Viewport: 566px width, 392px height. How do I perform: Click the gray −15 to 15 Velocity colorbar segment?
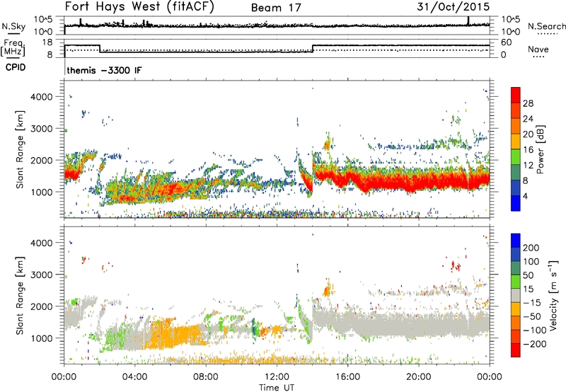(516, 296)
